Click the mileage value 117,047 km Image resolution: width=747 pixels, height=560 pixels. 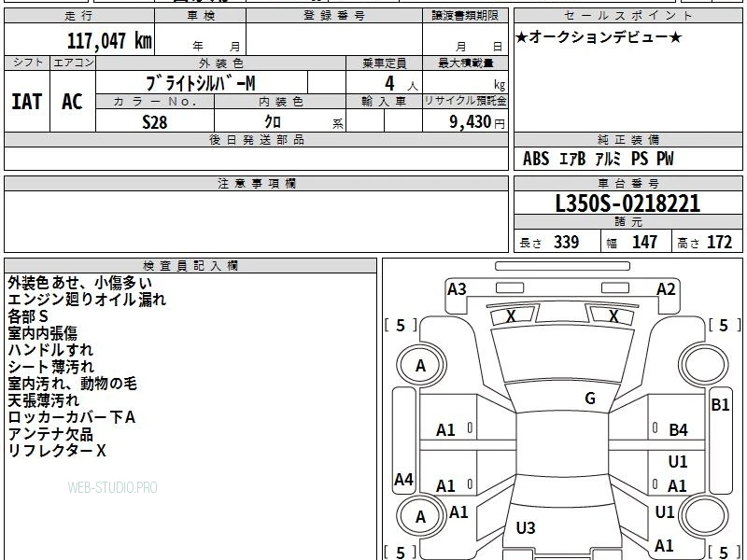click(109, 40)
